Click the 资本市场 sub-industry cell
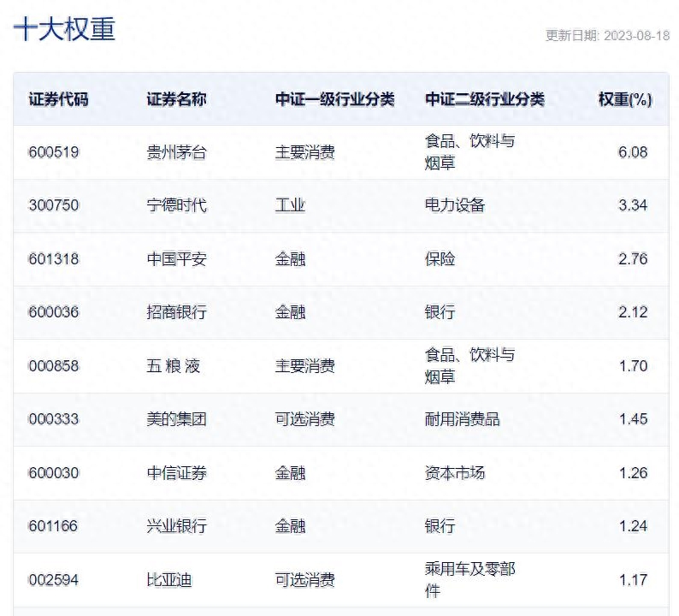Viewport: 679px width, 616px height. point(455,472)
